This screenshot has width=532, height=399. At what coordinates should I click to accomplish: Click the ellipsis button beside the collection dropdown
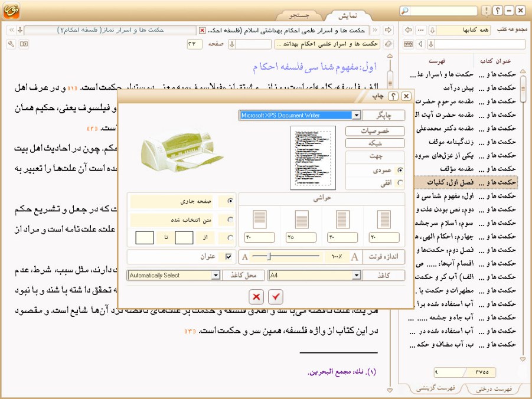click(x=421, y=30)
